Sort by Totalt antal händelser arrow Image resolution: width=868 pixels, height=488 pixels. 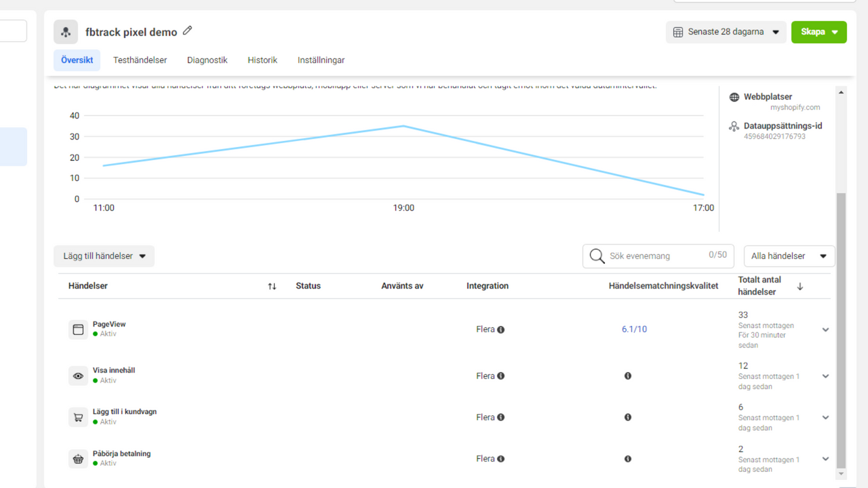[x=800, y=286]
